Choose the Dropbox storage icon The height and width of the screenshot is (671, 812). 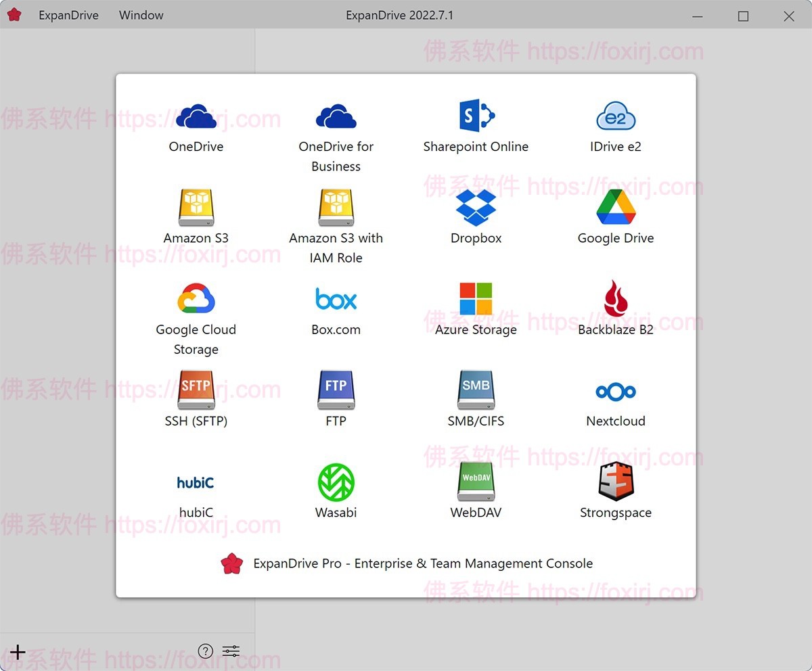[476, 206]
